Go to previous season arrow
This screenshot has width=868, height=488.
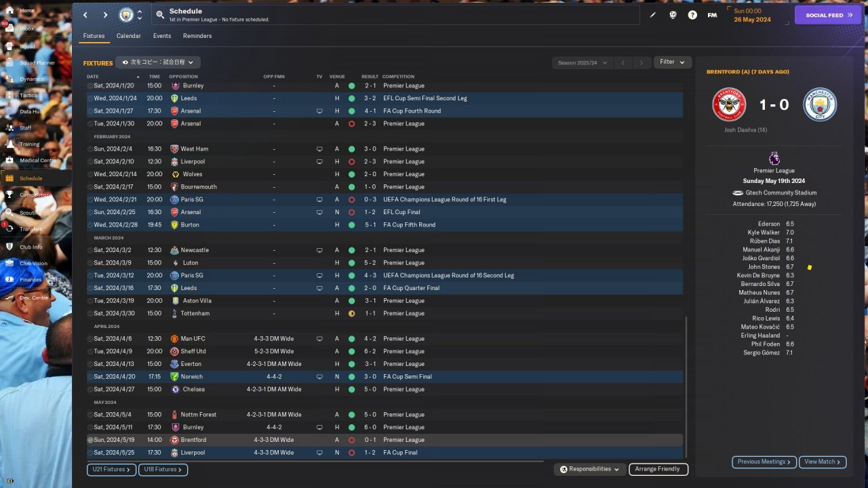(x=623, y=63)
